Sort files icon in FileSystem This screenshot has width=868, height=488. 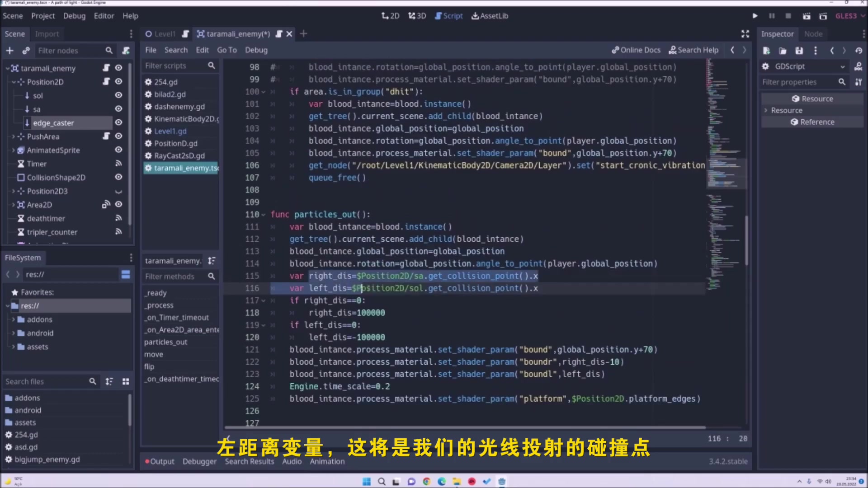click(109, 382)
